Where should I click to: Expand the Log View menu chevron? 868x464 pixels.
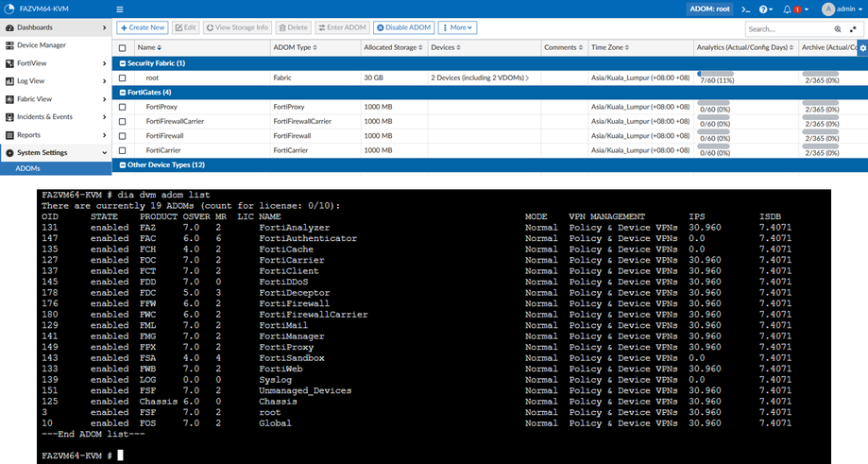(105, 81)
